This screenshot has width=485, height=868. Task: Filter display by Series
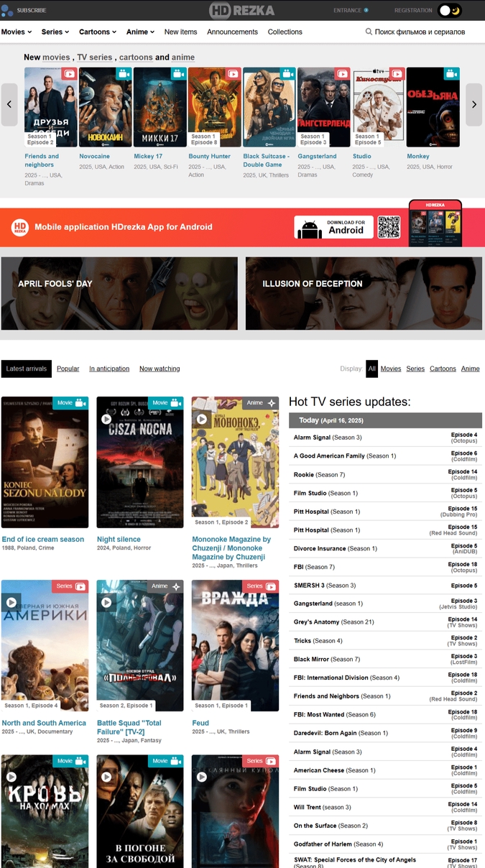click(415, 369)
